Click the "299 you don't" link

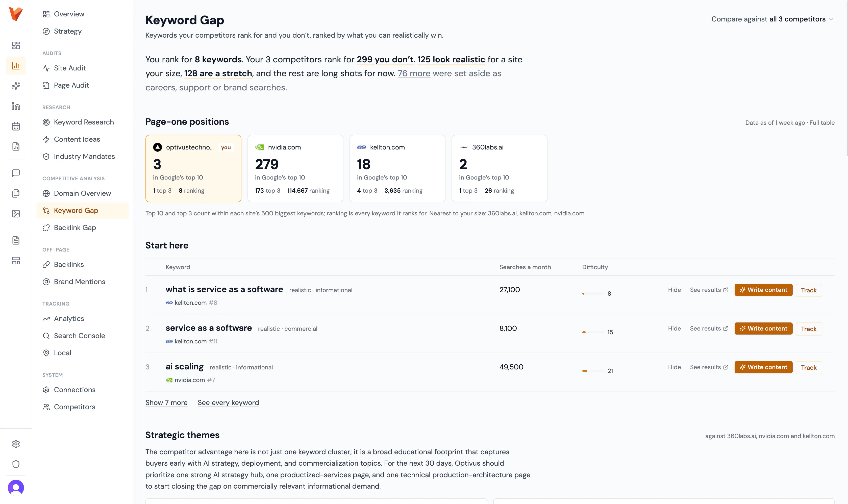[385, 59]
